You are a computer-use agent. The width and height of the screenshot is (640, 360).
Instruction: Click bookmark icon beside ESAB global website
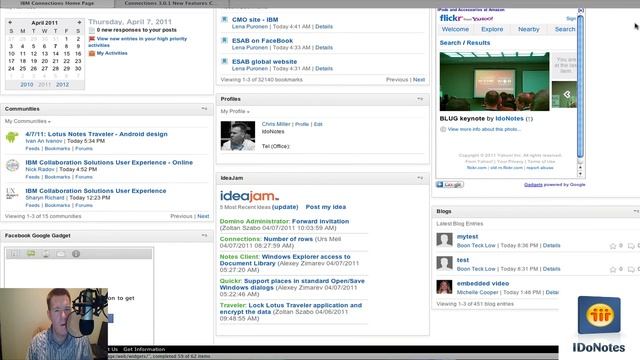tap(224, 61)
